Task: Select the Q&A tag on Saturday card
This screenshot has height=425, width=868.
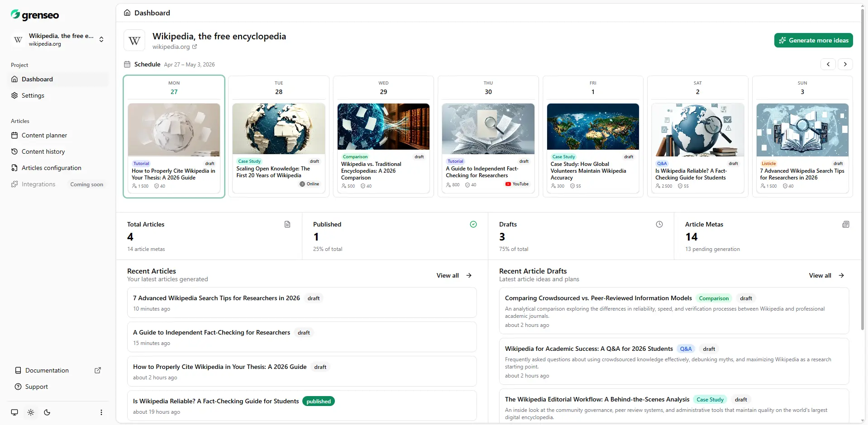Action: click(662, 164)
